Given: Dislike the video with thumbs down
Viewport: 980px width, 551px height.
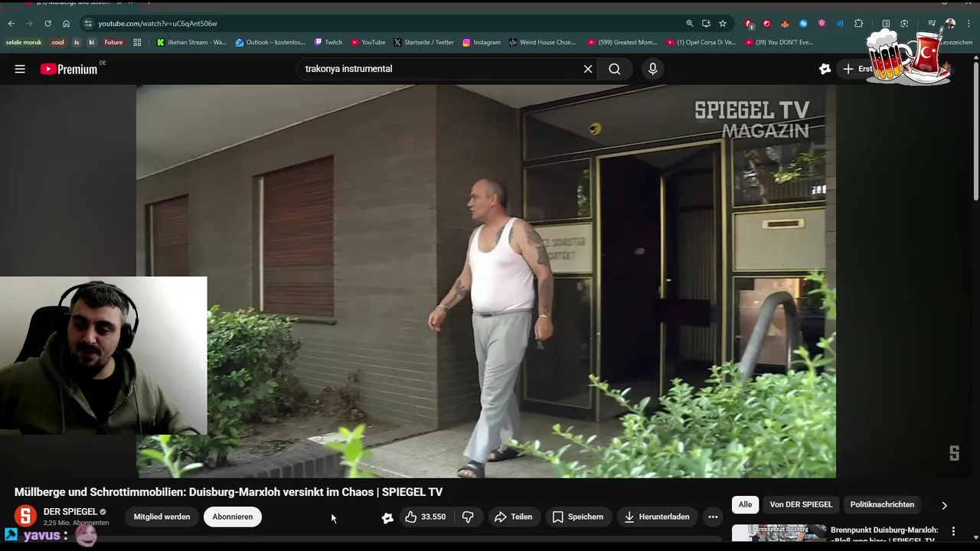Looking at the screenshot, I should (x=468, y=517).
